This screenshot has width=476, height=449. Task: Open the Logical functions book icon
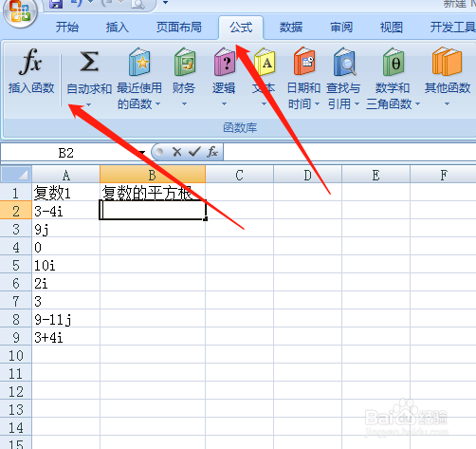(x=225, y=62)
